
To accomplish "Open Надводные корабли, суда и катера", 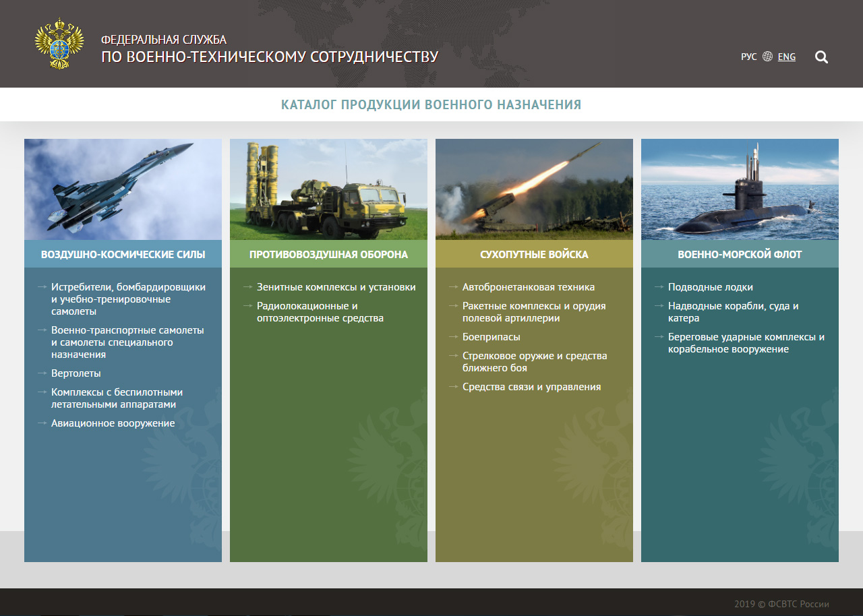I will 734,312.
